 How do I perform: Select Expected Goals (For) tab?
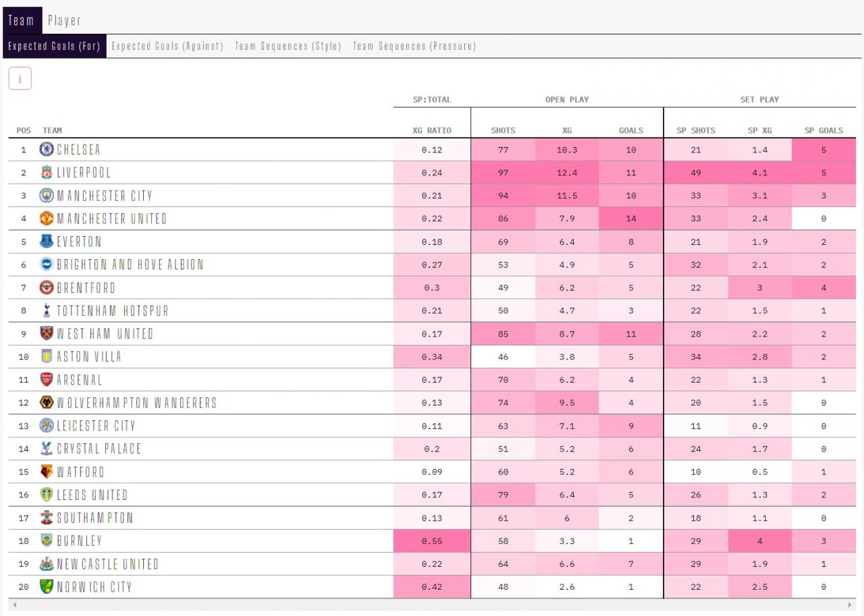(x=54, y=46)
